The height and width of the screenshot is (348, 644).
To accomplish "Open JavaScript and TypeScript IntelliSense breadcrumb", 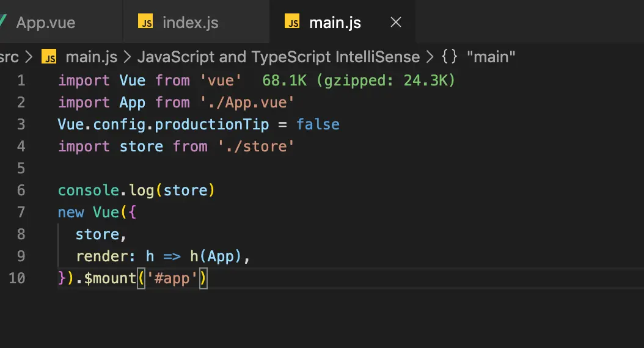I will [x=279, y=57].
